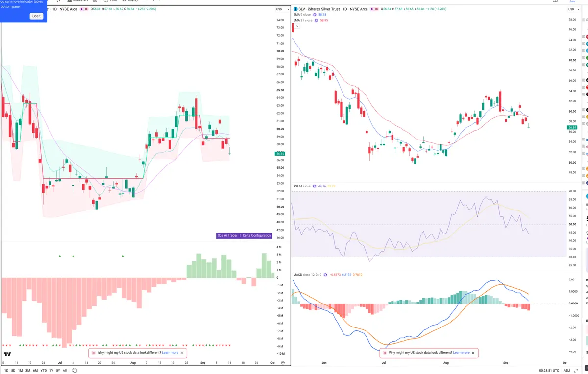The image size is (588, 374).
Task: Close the right chart US stock data notice
Action: coord(473,352)
